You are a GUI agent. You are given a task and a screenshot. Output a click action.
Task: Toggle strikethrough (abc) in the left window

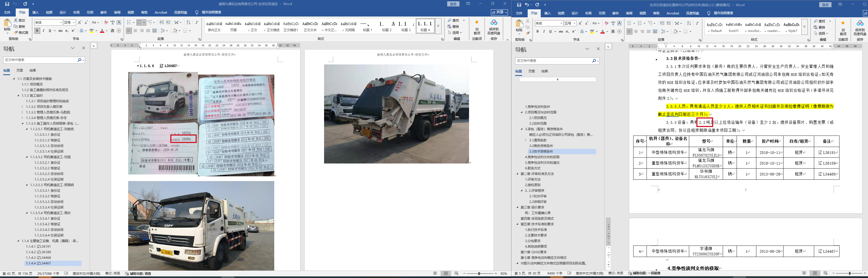click(60, 31)
